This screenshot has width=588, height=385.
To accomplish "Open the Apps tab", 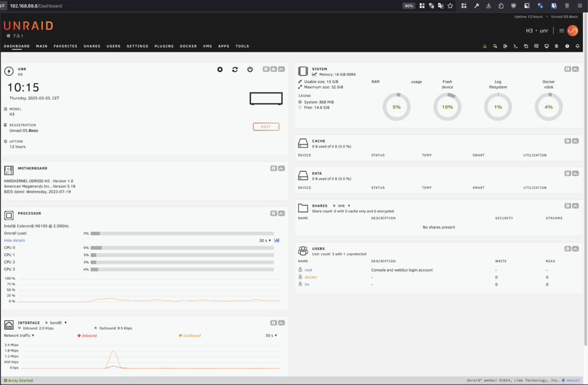I will click(x=223, y=46).
